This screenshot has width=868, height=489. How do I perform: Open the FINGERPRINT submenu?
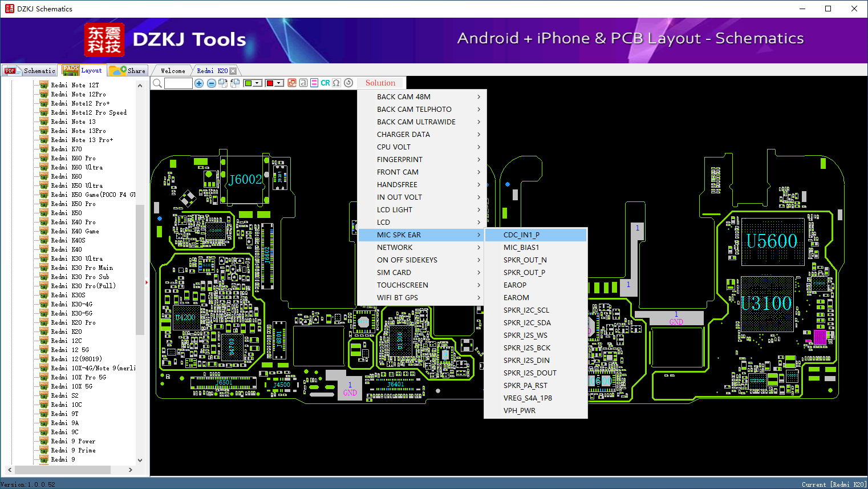coord(423,160)
